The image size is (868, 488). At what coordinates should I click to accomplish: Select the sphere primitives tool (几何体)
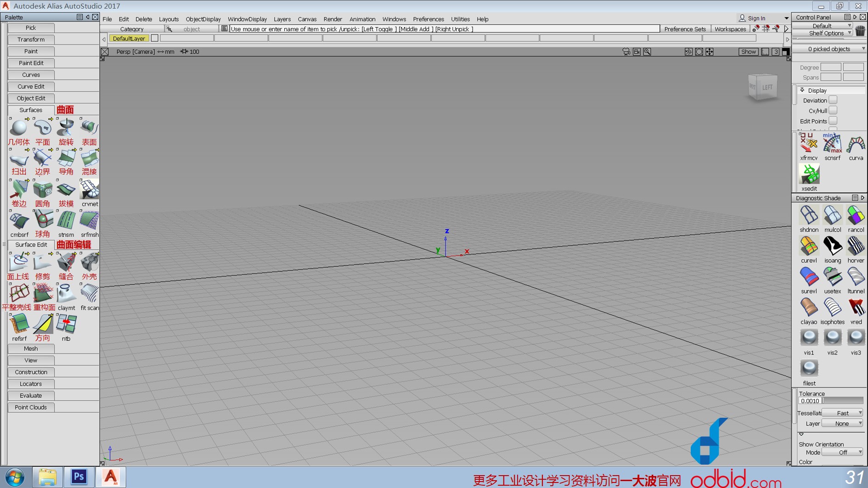(x=19, y=127)
